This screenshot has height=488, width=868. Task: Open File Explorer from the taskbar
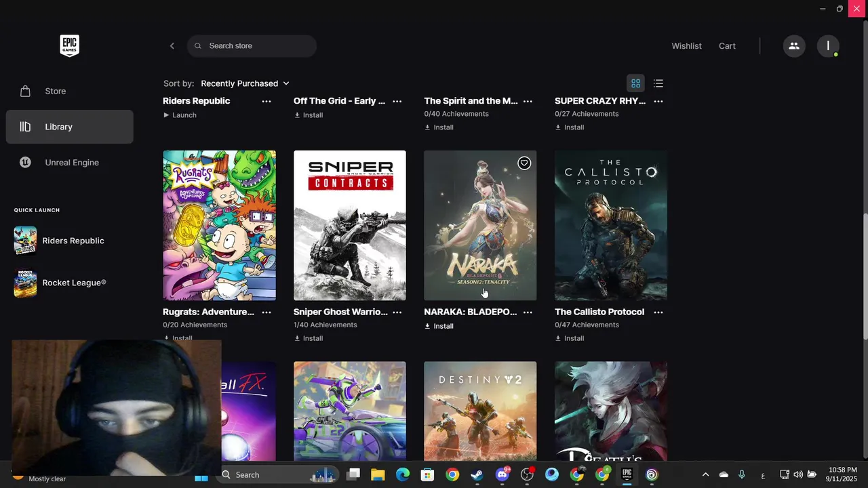(x=378, y=474)
